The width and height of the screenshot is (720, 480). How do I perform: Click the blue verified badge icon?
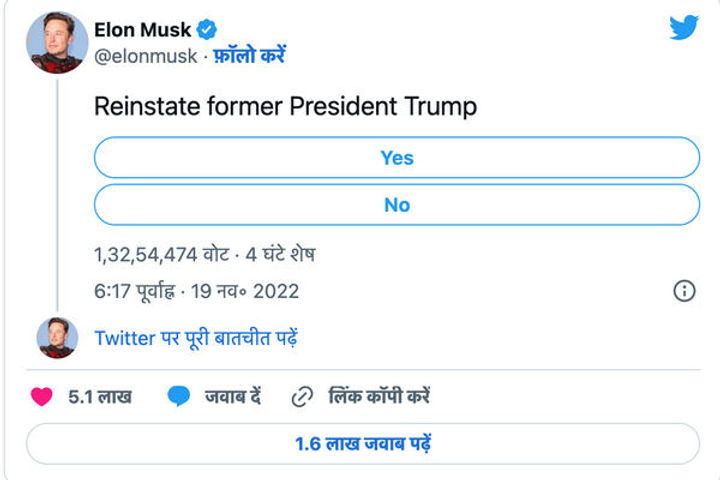click(x=207, y=30)
